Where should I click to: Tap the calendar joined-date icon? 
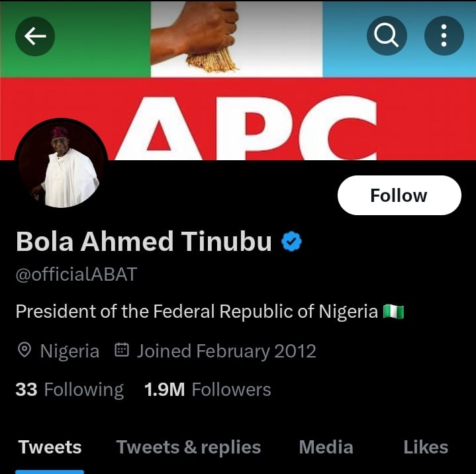(121, 351)
